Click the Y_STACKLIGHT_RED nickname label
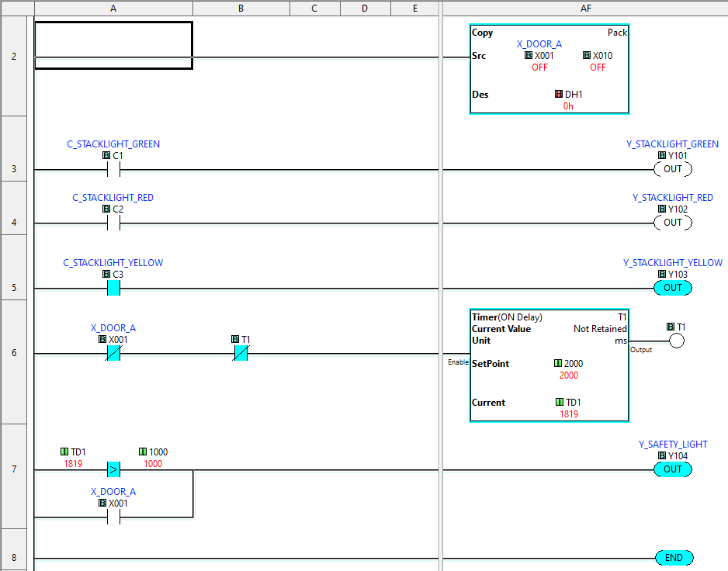The height and width of the screenshot is (571, 728). [673, 197]
